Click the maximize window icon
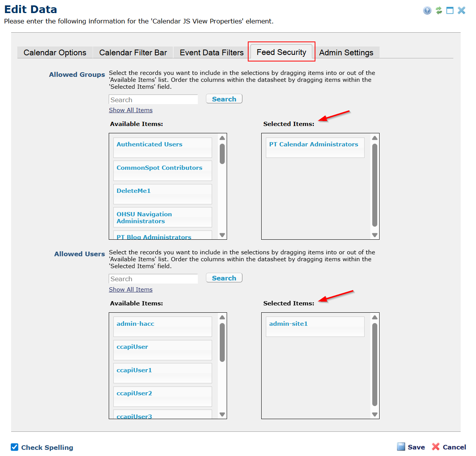 click(450, 10)
